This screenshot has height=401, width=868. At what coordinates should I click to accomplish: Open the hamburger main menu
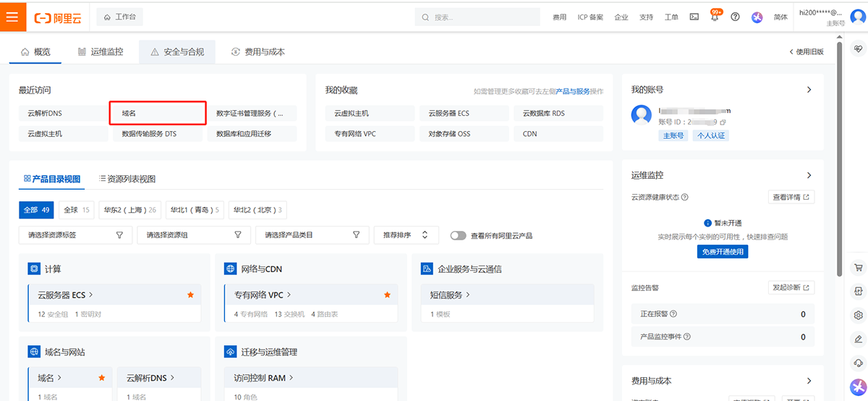pos(12,16)
